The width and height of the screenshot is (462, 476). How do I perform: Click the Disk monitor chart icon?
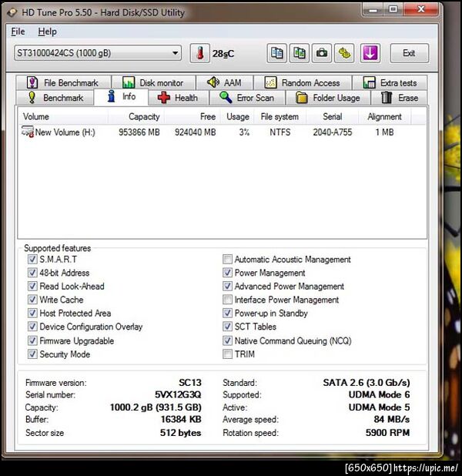pos(129,82)
